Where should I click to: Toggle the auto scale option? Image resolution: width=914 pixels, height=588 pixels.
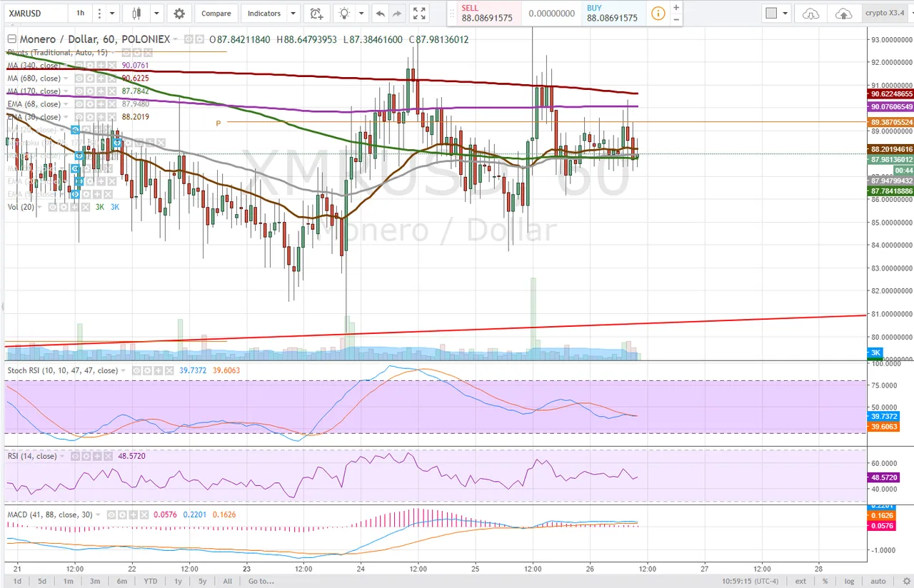(878, 581)
